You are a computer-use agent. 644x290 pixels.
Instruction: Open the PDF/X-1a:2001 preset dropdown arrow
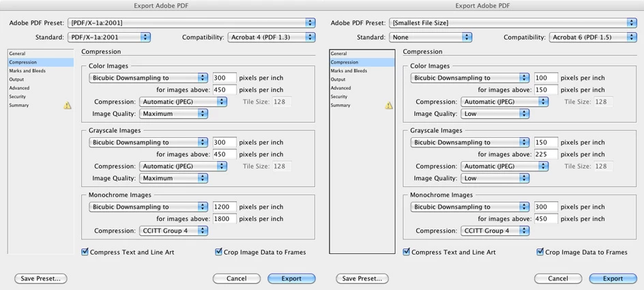[310, 23]
